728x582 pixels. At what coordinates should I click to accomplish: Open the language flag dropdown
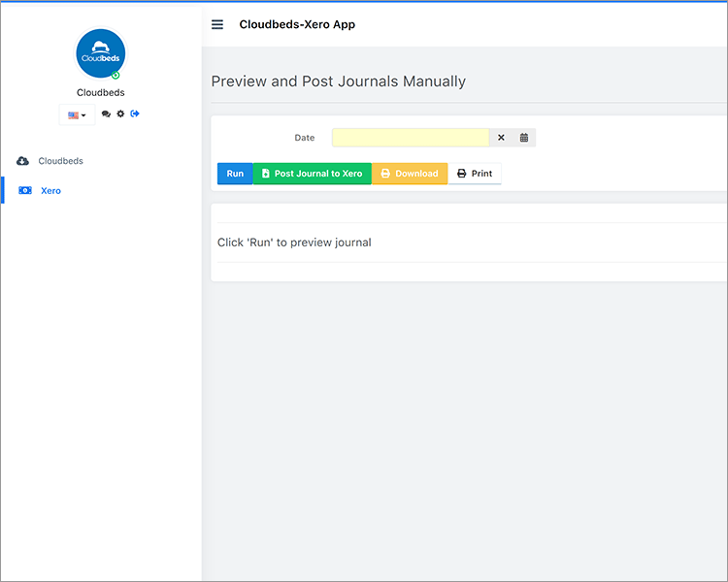(77, 115)
